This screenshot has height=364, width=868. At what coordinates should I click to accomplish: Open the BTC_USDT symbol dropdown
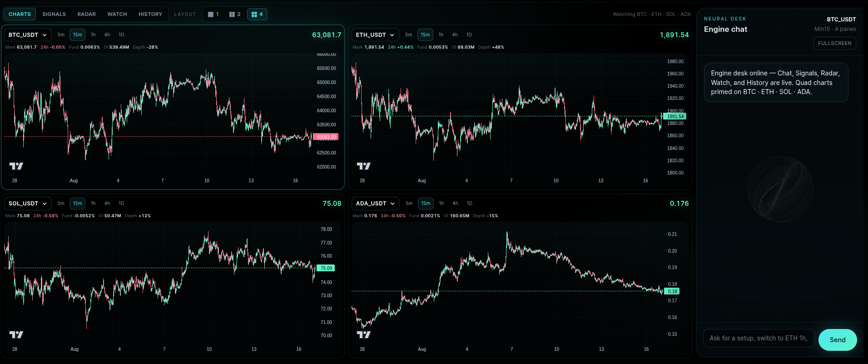28,35
